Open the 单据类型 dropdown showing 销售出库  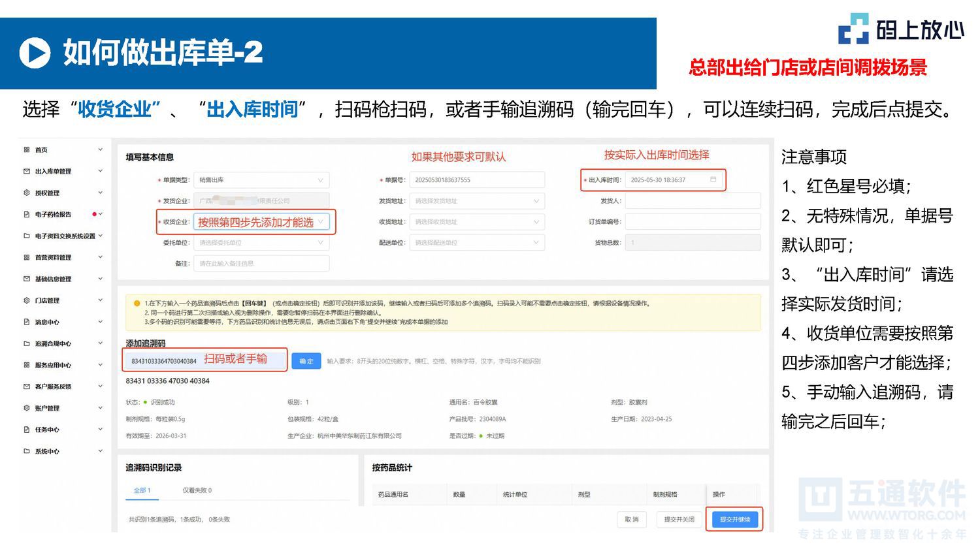(x=261, y=180)
